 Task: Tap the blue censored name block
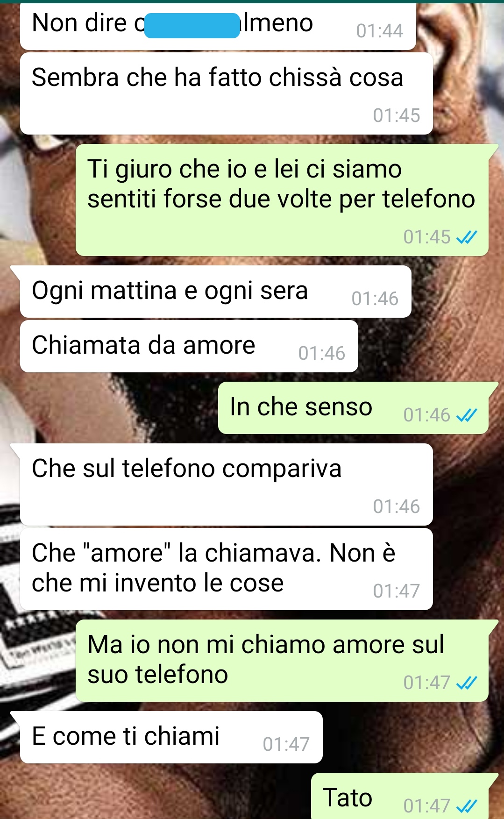tap(192, 25)
